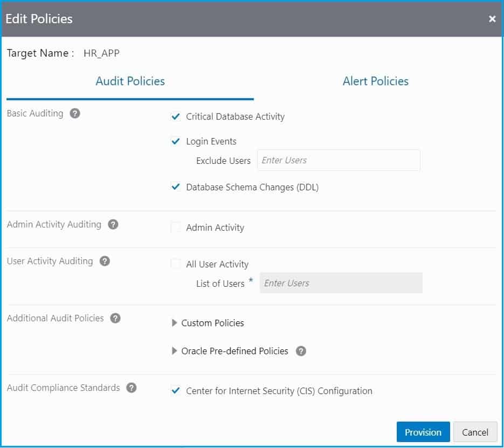
Task: Expand the Oracle Pre-defined Policies section
Action: [x=175, y=351]
